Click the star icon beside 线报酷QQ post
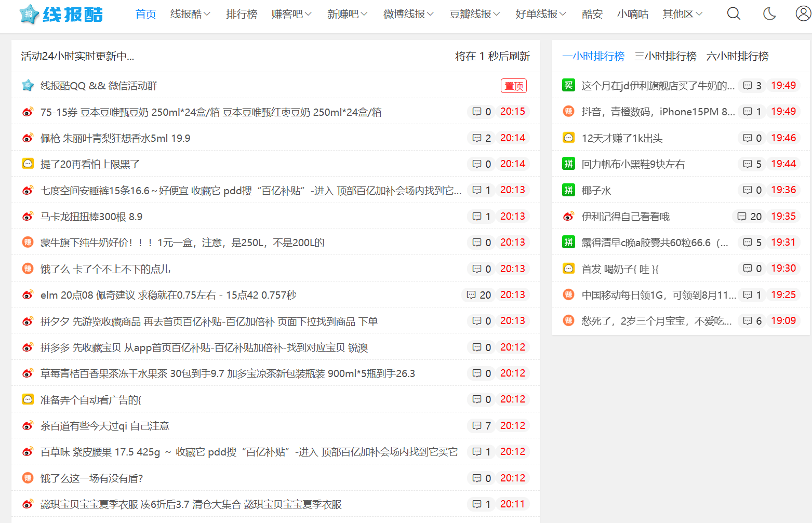The width and height of the screenshot is (812, 523). [28, 85]
